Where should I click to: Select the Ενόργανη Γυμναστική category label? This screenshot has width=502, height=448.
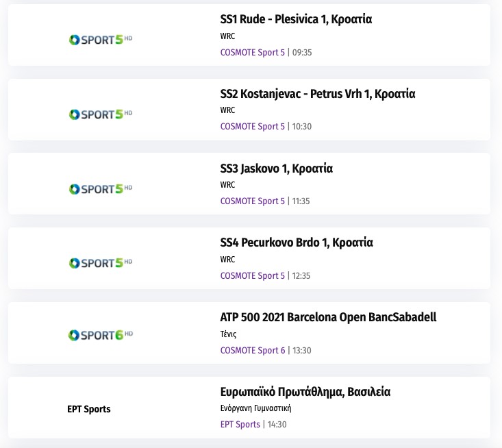click(256, 408)
